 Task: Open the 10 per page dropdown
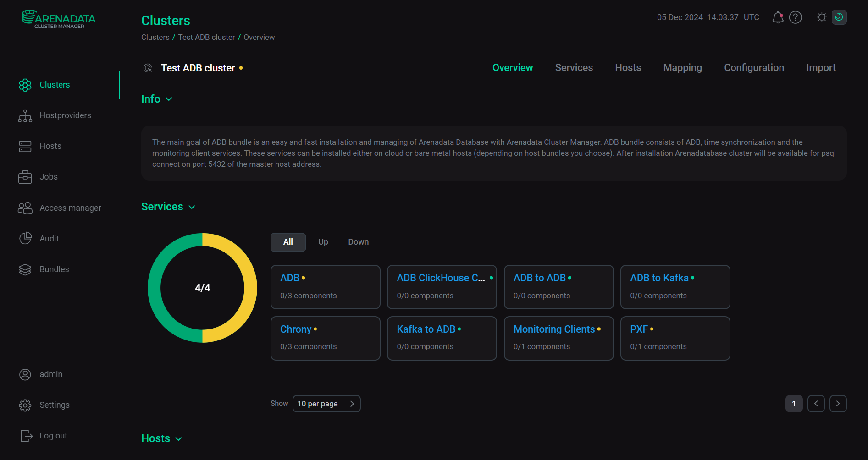(x=326, y=404)
